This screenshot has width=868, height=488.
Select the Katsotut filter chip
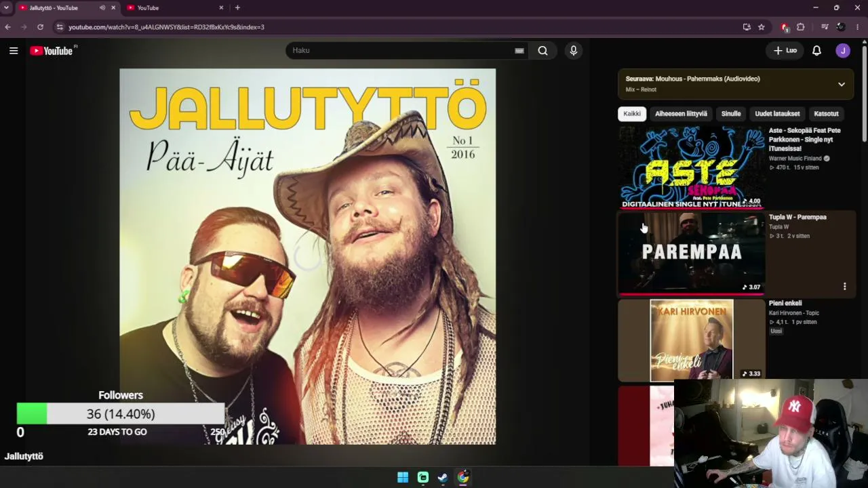(x=826, y=114)
